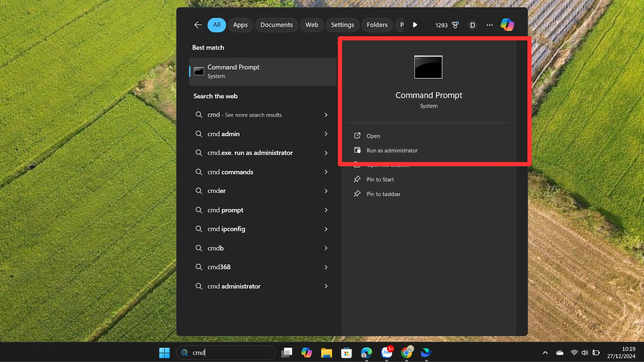
Task: Expand chevron beside 'cmd368'
Action: [326, 267]
